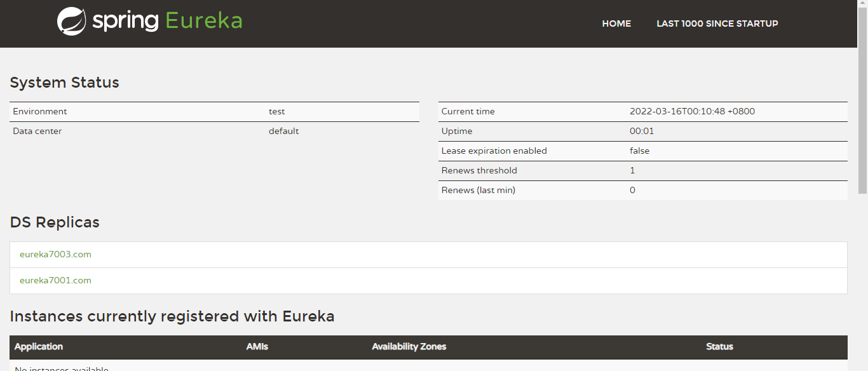
Task: Click the Renews (last min) label
Action: 478,190
